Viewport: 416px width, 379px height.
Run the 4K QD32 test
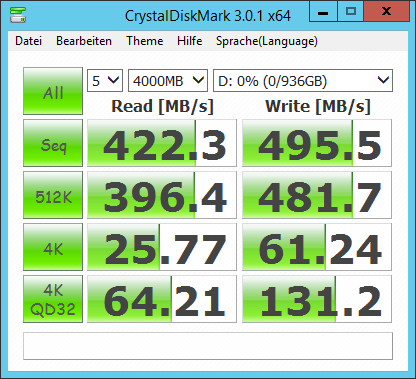pyautogui.click(x=53, y=299)
